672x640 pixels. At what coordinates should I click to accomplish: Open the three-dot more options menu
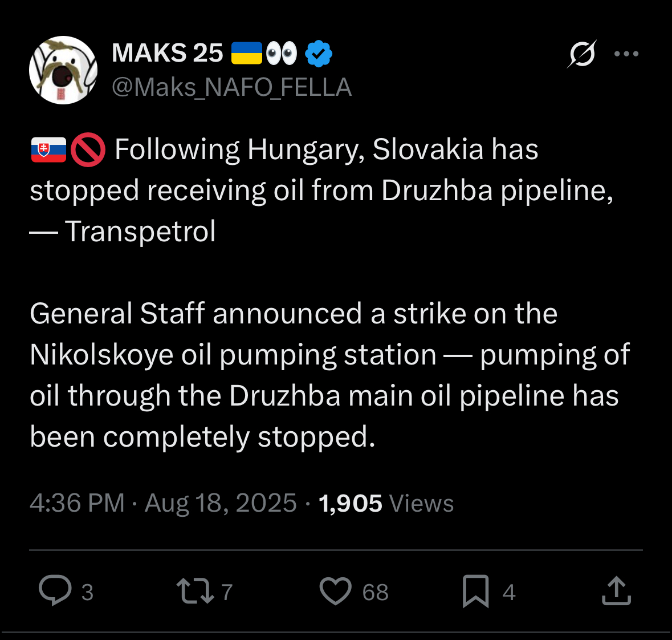pyautogui.click(x=626, y=54)
